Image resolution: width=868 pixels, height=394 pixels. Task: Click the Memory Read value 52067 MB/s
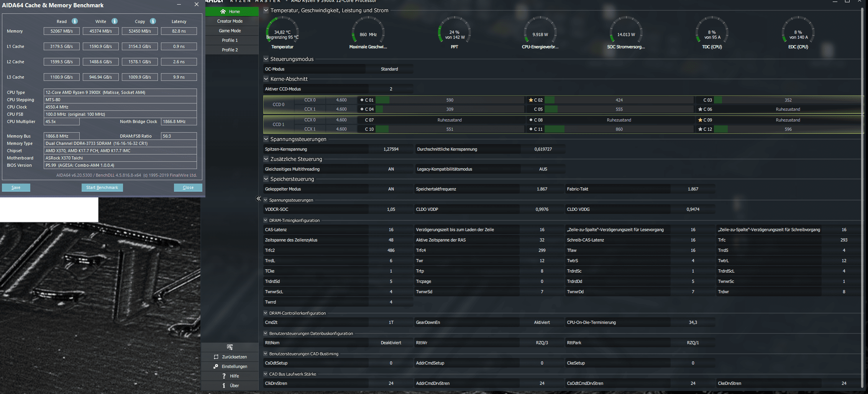coord(61,31)
